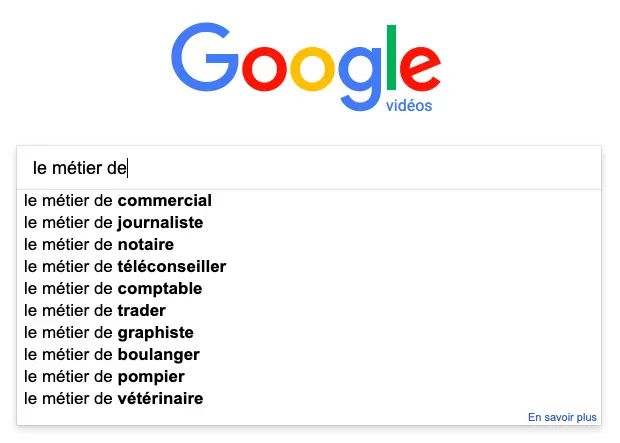The width and height of the screenshot is (620, 443).
Task: Click the bold word journaliste in suggestions
Action: point(160,223)
